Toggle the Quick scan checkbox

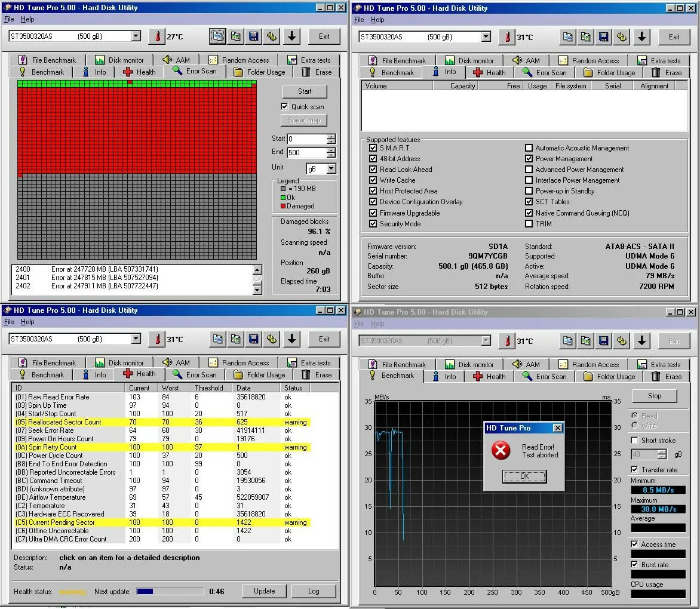click(284, 107)
